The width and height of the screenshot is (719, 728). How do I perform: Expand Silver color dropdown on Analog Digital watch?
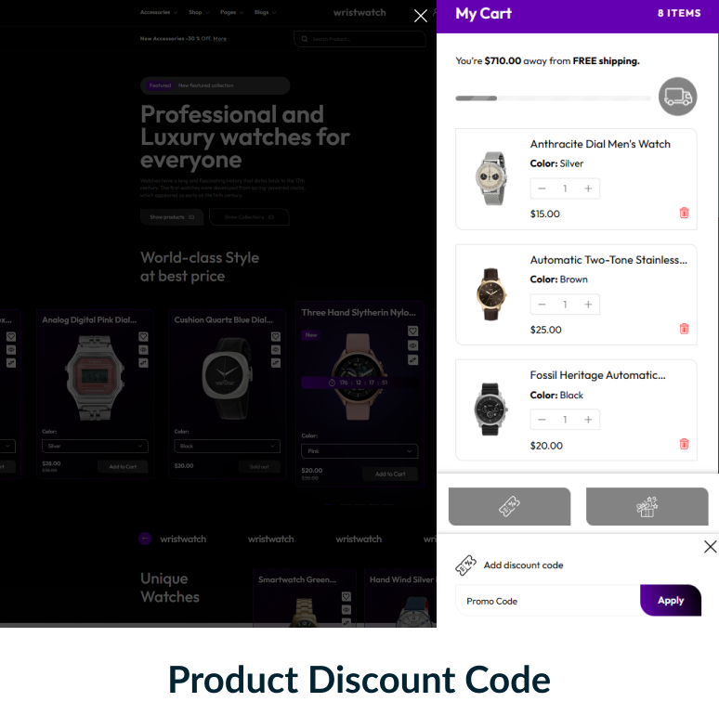[95, 446]
